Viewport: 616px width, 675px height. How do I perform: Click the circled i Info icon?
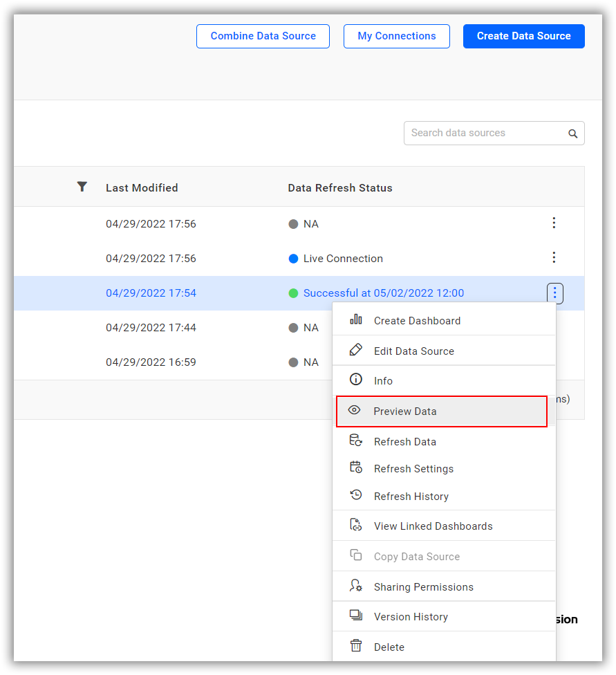click(x=355, y=379)
